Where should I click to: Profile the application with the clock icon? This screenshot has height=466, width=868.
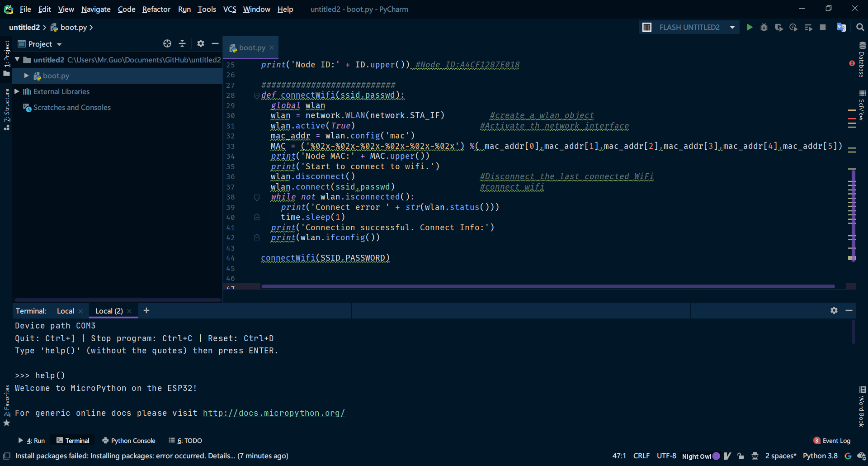pyautogui.click(x=794, y=27)
